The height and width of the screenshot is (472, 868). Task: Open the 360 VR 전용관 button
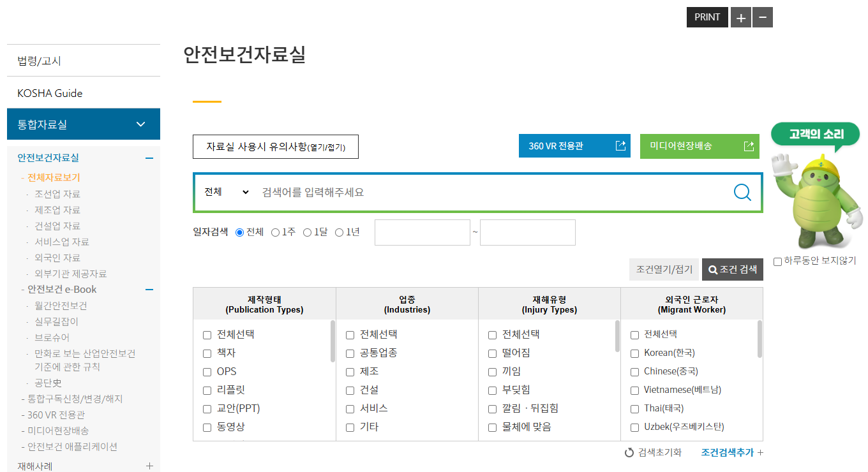click(574, 146)
